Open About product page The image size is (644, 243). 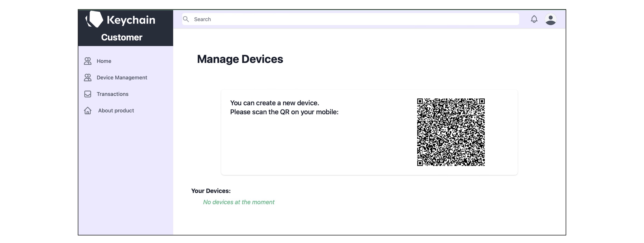(116, 111)
